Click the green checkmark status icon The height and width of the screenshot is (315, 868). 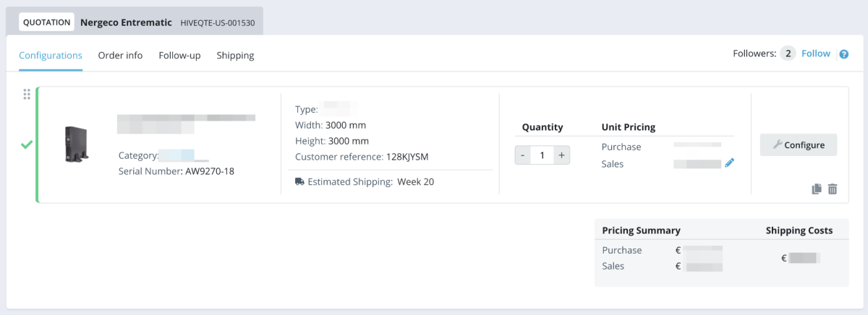(x=27, y=144)
